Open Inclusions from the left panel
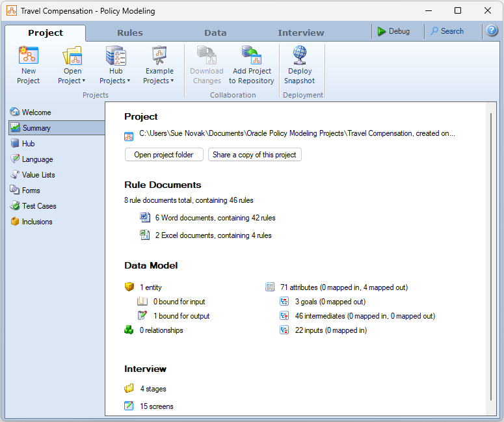Viewport: 504px width, 422px height. pos(37,222)
